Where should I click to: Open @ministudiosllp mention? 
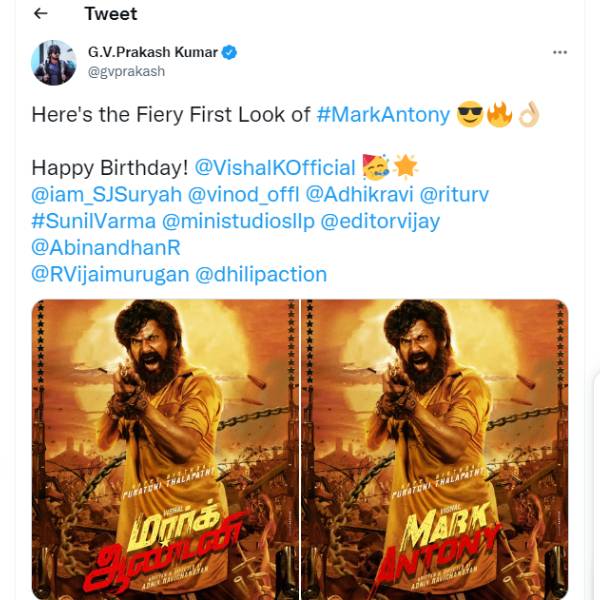click(238, 221)
